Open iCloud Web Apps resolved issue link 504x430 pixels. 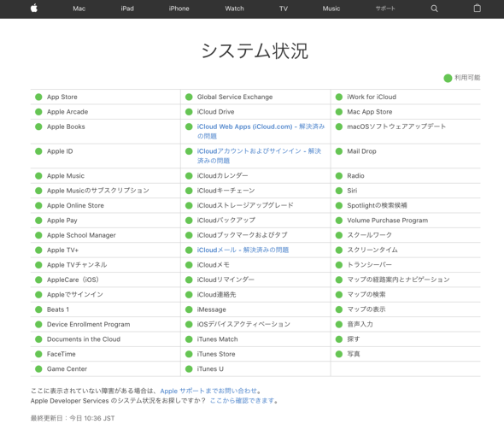coord(261,131)
